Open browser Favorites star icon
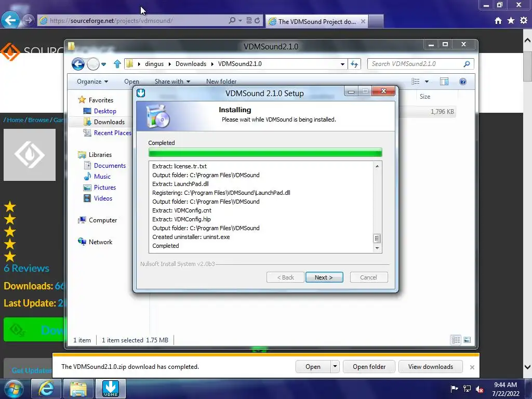 [511, 21]
